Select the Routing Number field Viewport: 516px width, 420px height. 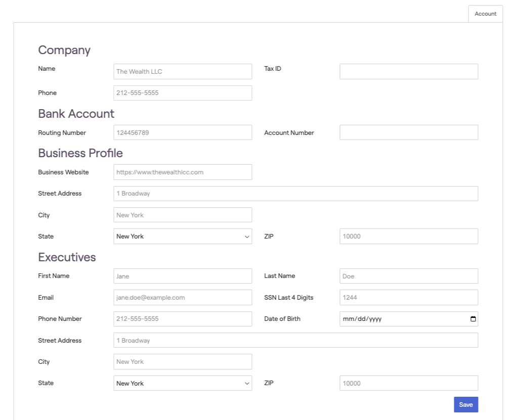pyautogui.click(x=183, y=132)
